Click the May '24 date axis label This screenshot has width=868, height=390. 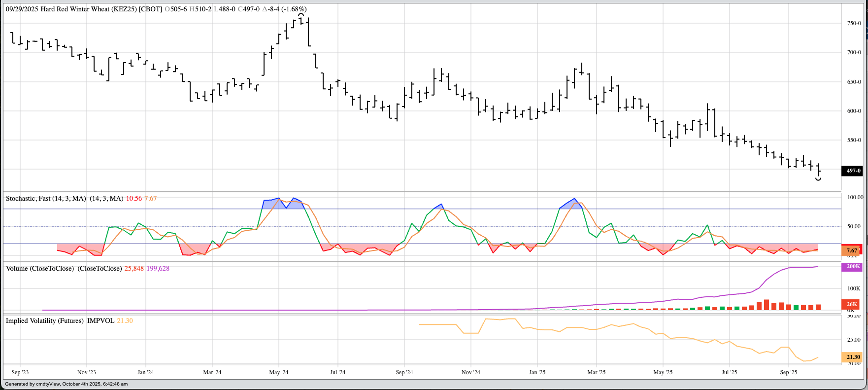coord(278,372)
